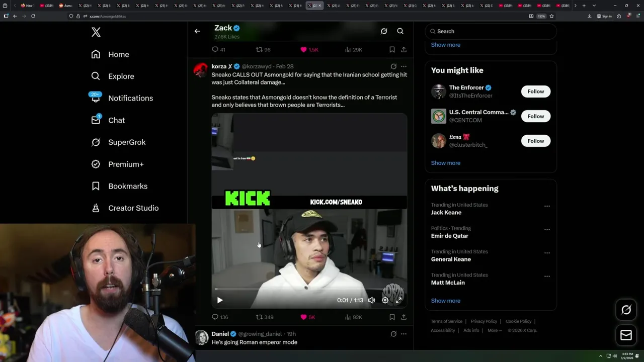Open Premium+ in the sidebar

point(117,164)
